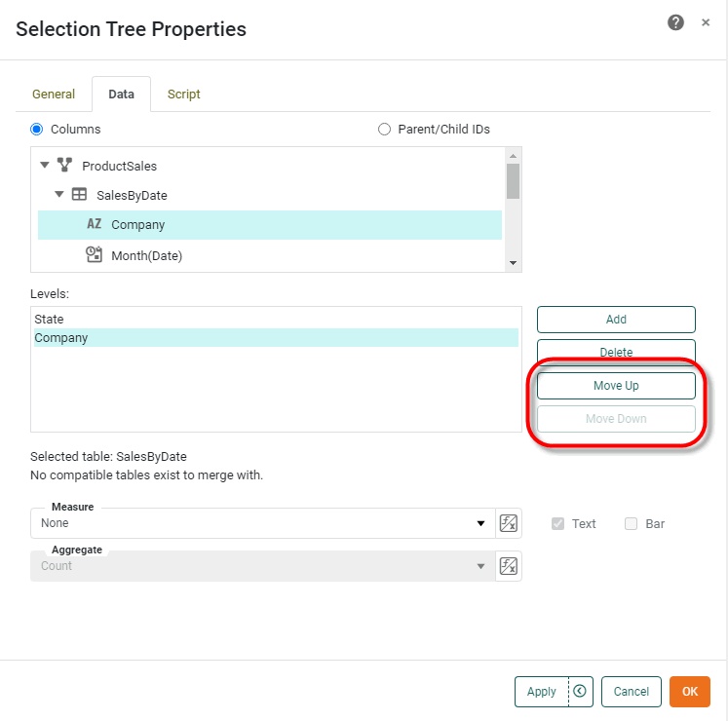This screenshot has width=728, height=721.
Task: Collapse the ProductSales tree node
Action: [x=45, y=165]
